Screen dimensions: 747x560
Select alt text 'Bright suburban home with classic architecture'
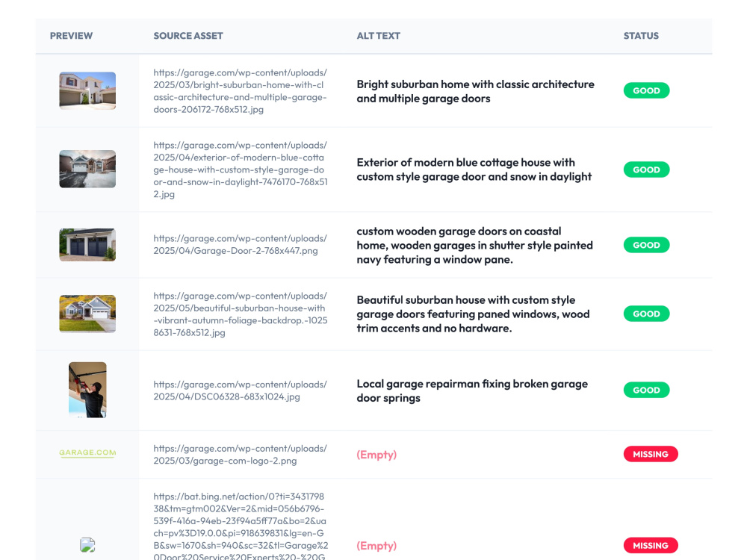tap(475, 91)
